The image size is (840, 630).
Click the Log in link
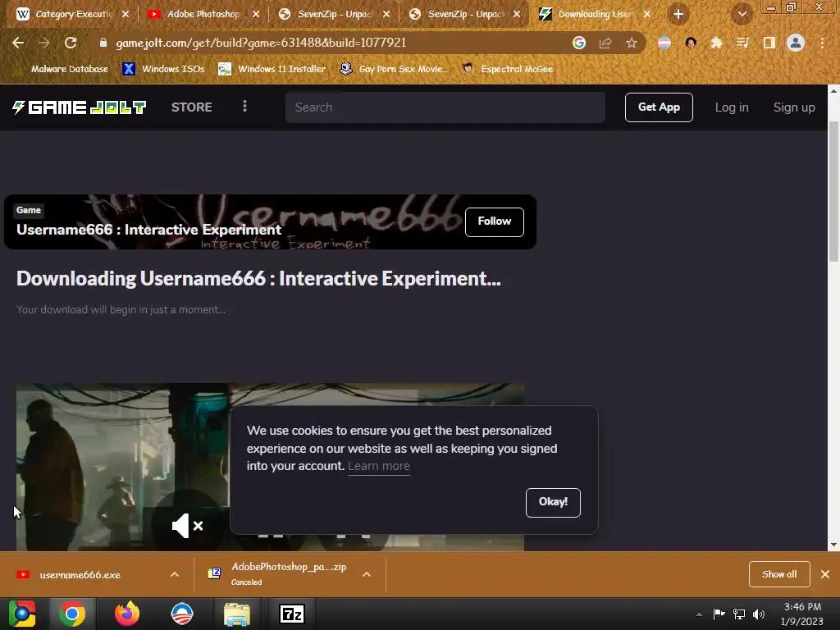(x=731, y=107)
